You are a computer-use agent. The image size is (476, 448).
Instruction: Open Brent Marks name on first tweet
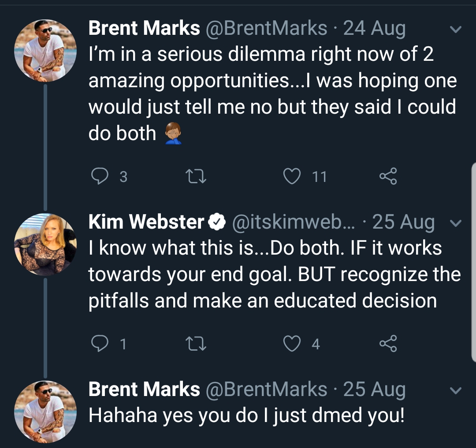(x=144, y=28)
